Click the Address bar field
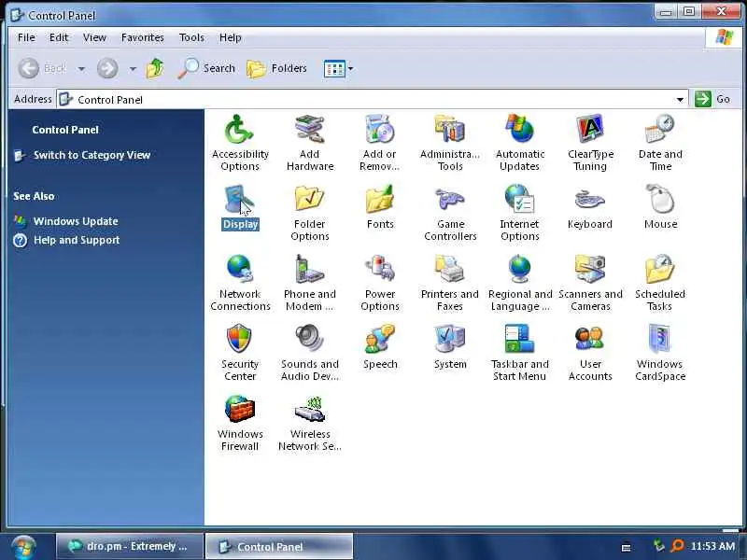The width and height of the screenshot is (747, 560). 372,100
